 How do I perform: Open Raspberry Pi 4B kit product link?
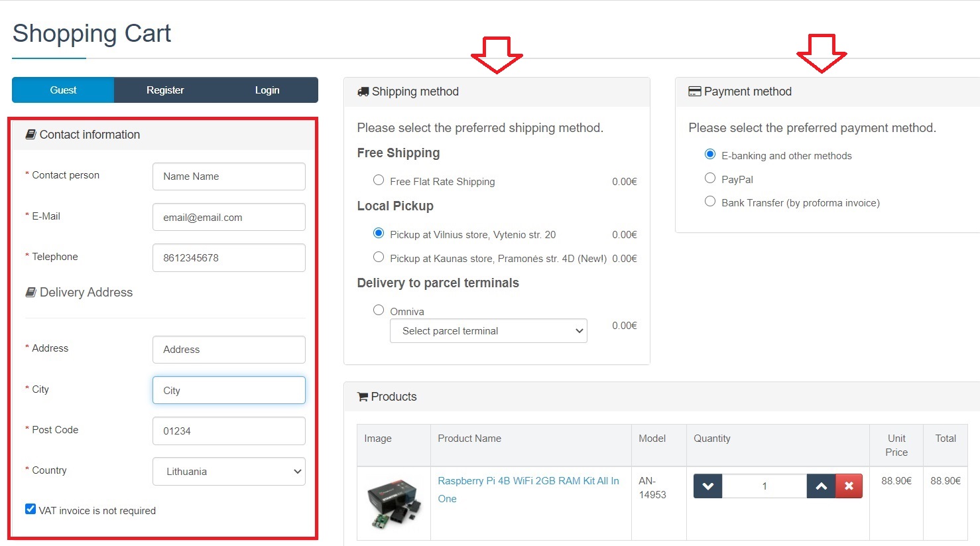(528, 482)
